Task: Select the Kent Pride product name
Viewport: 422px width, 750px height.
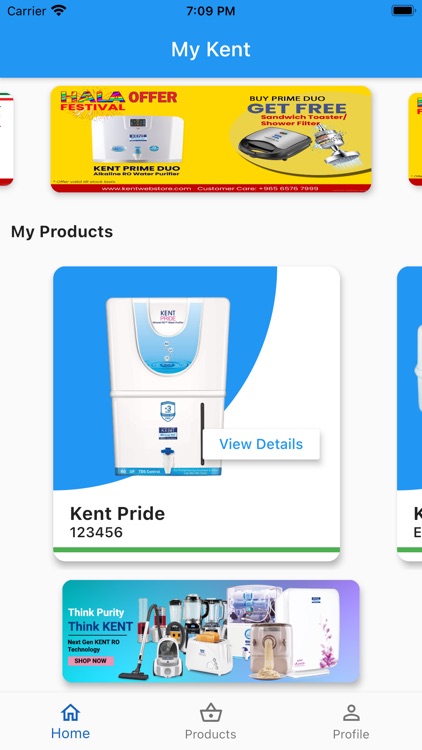Action: pos(117,513)
